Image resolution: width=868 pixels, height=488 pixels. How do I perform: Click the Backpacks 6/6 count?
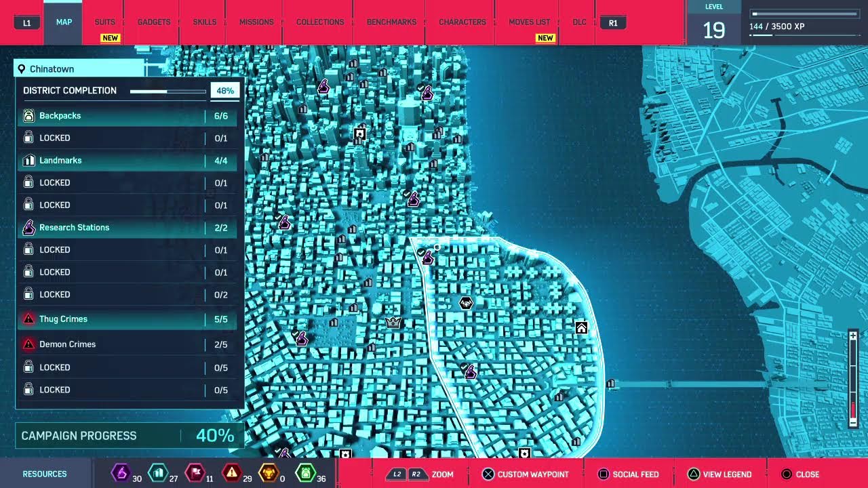(221, 116)
